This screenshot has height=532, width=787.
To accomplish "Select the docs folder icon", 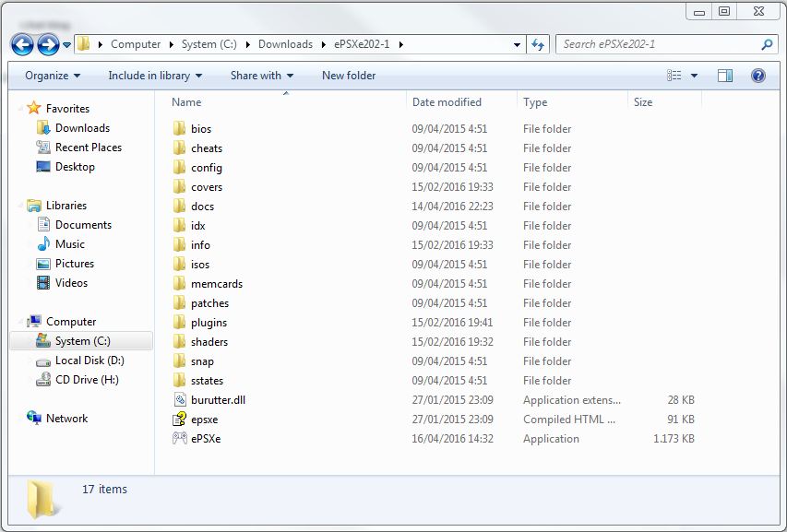I will tap(179, 207).
